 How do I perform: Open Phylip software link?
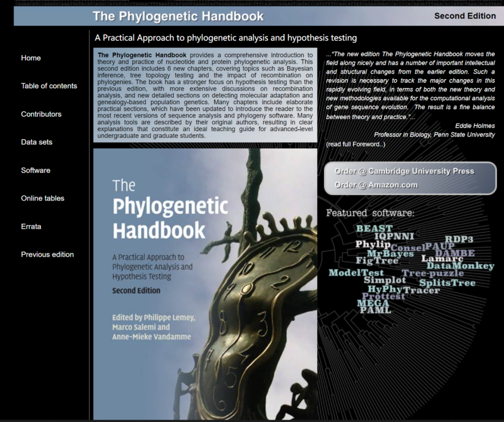pos(373,244)
